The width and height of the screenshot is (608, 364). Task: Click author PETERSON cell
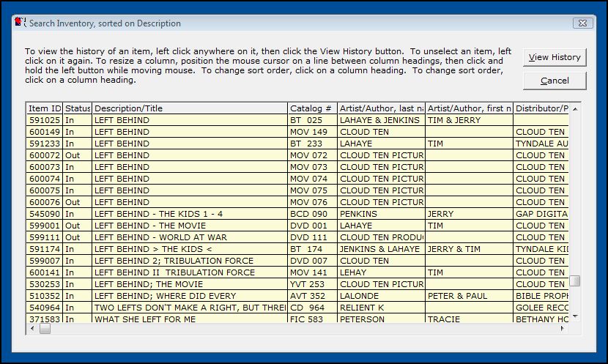click(x=381, y=319)
